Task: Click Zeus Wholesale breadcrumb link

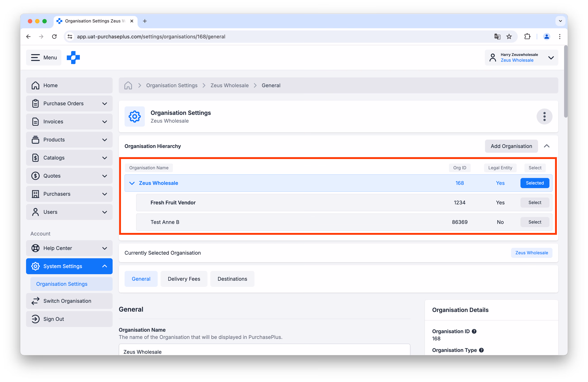Action: 230,85
